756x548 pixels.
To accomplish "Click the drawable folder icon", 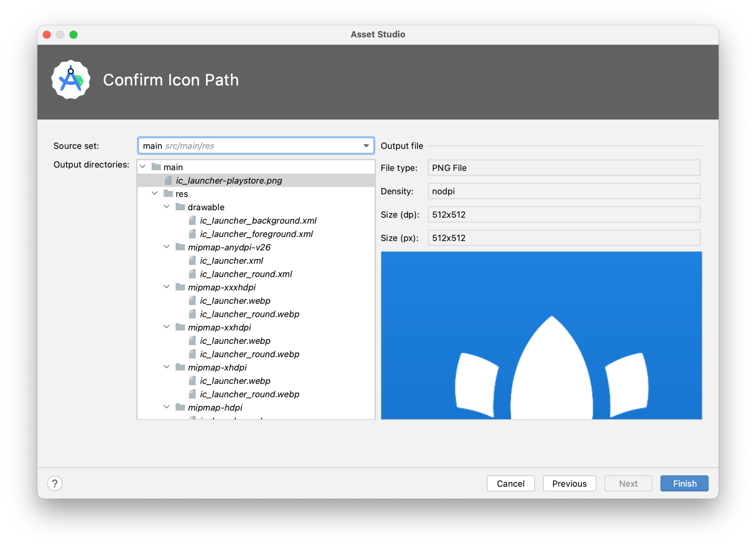I will (180, 207).
